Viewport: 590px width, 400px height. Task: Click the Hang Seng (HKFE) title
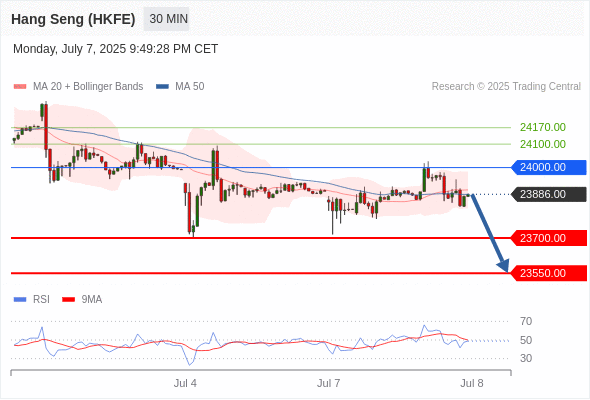(x=73, y=19)
